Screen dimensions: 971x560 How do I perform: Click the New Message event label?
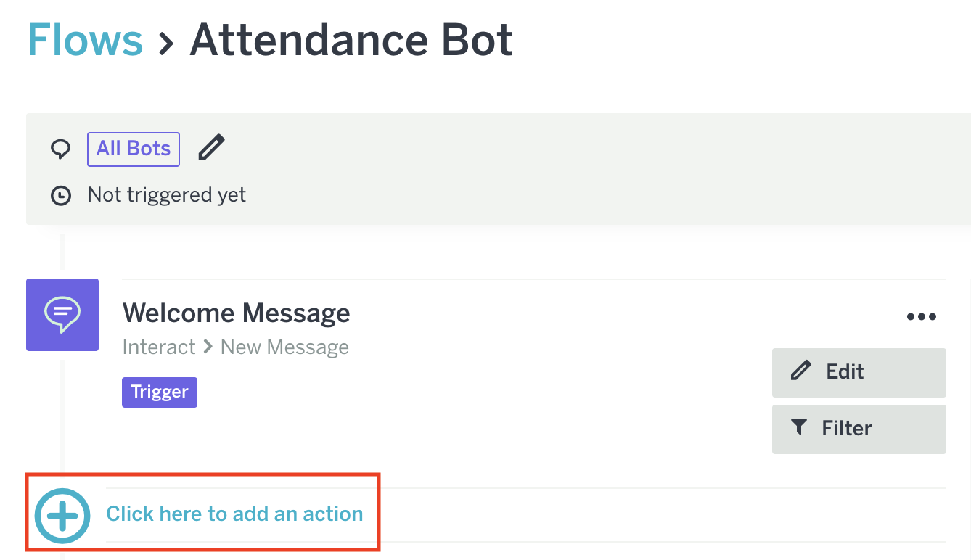pos(284,347)
